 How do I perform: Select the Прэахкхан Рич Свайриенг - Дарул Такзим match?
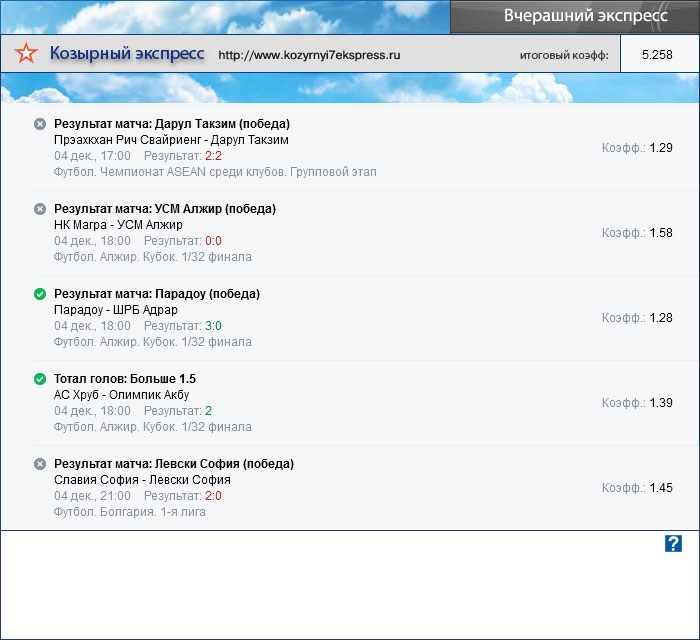point(171,140)
